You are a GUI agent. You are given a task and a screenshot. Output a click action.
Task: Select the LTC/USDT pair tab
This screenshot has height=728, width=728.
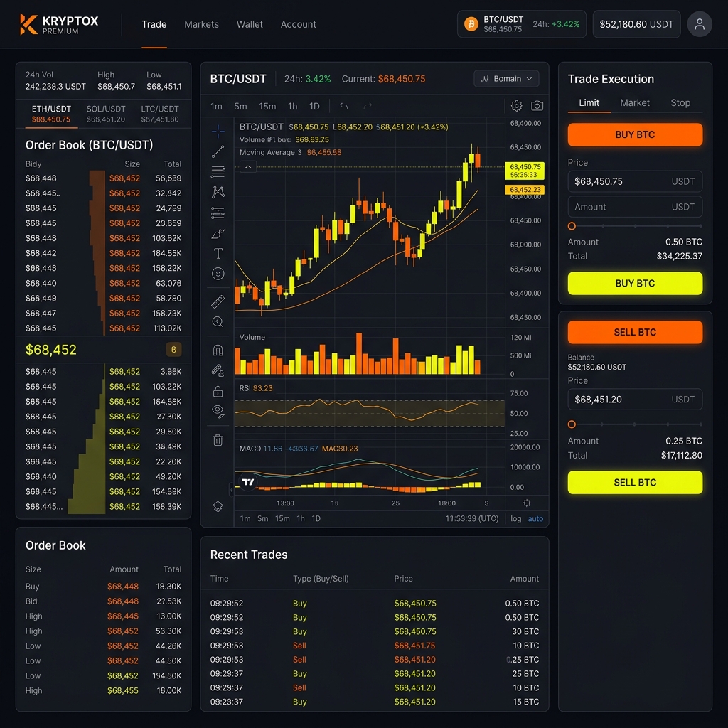click(160, 114)
